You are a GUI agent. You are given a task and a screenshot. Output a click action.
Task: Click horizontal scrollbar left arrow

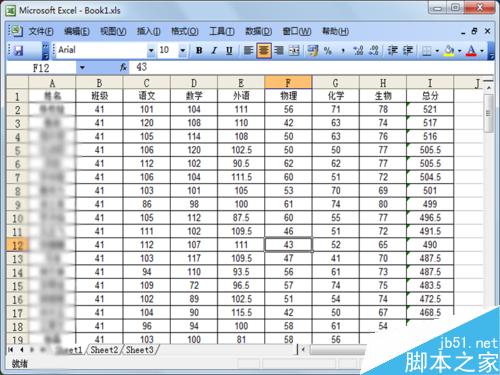coord(303,350)
